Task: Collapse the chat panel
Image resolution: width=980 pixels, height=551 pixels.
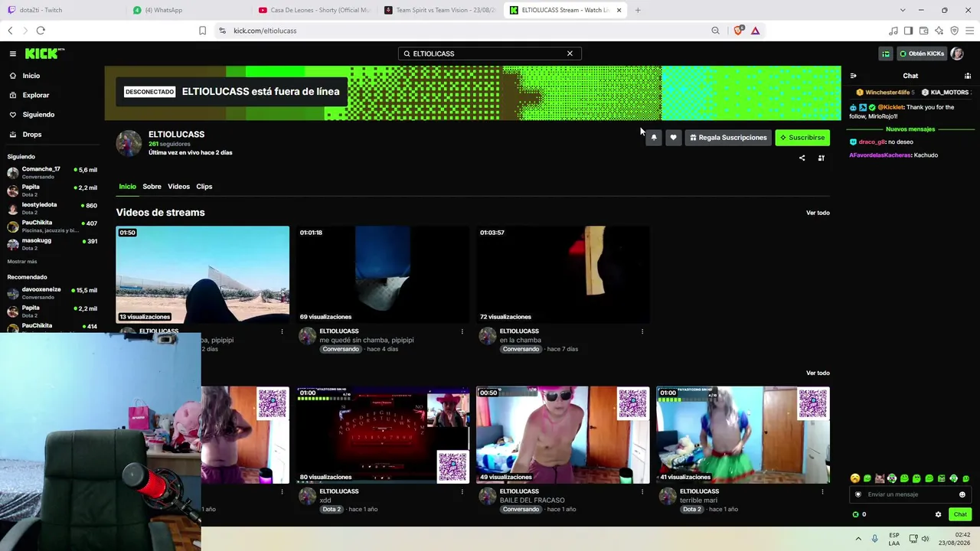Action: pos(854,76)
